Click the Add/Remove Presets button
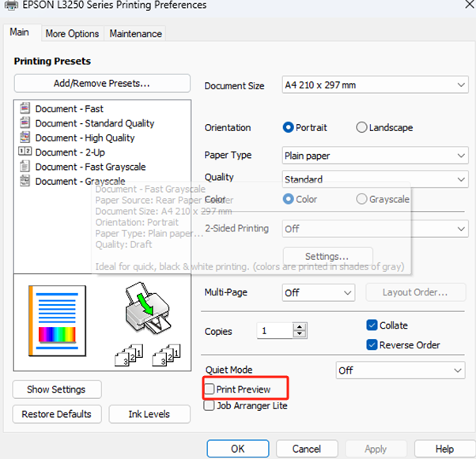Screen dimensions: 476x459 point(102,83)
